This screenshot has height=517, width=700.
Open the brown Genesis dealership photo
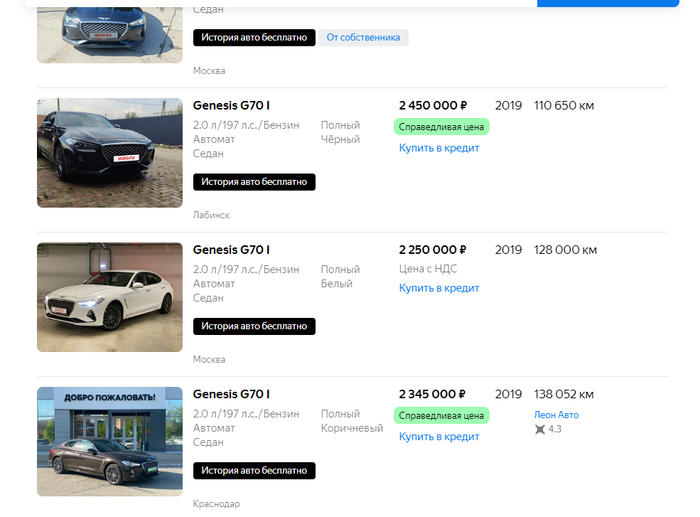[x=110, y=441]
